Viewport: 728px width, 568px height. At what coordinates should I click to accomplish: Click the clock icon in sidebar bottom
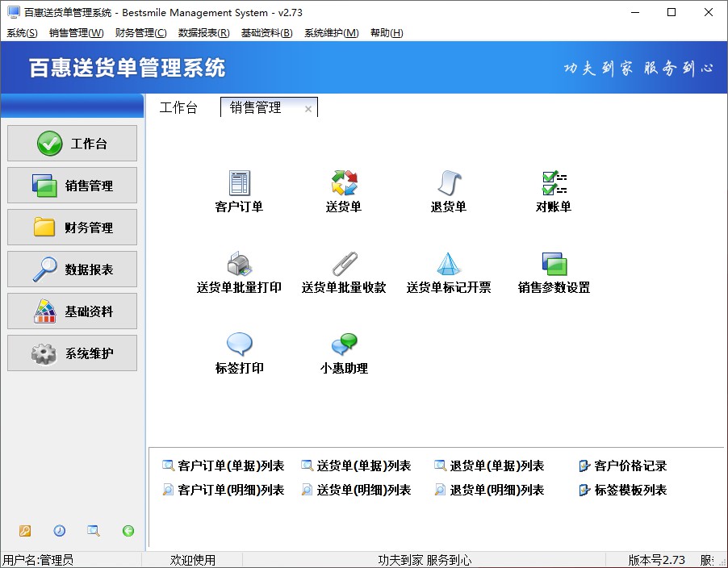click(60, 531)
